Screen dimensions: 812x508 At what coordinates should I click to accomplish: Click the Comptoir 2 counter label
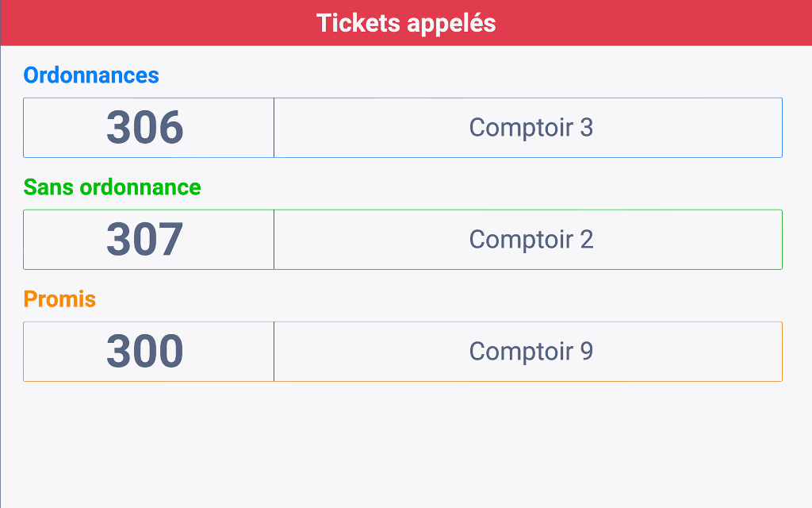530,240
